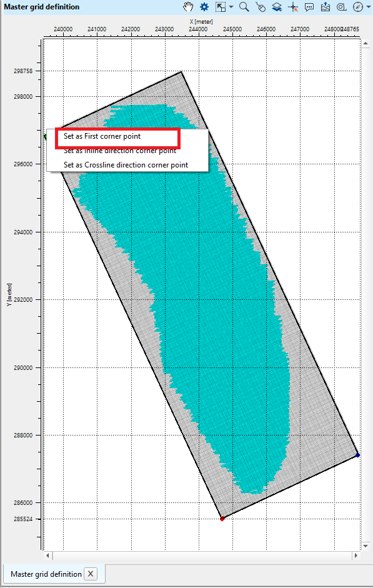Choose Set as Inline direction corner point
This screenshot has height=588, width=373.
pyautogui.click(x=120, y=151)
